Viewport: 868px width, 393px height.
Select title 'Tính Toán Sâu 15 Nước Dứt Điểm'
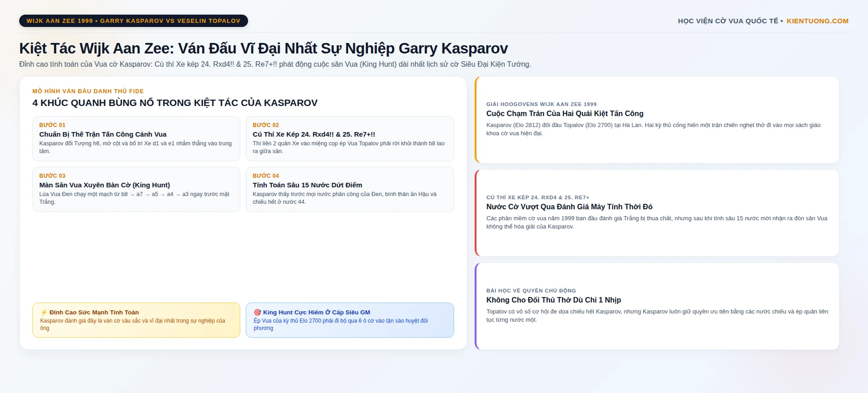[x=307, y=185]
